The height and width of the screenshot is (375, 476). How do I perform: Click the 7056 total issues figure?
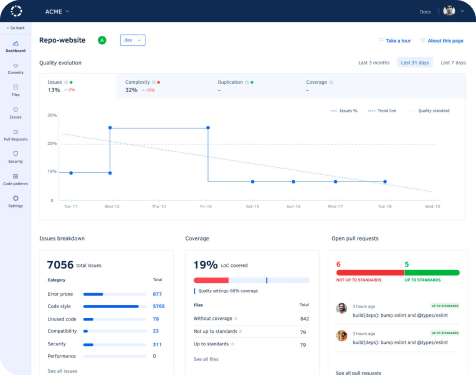coord(60,265)
